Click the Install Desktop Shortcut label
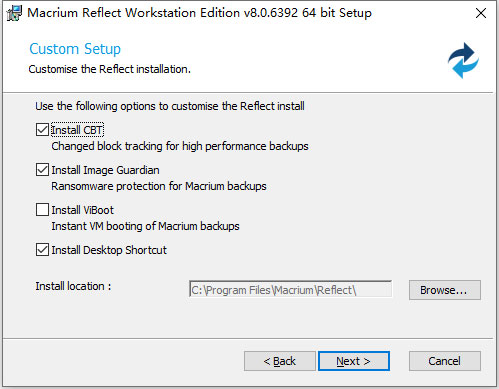 pyautogui.click(x=109, y=250)
